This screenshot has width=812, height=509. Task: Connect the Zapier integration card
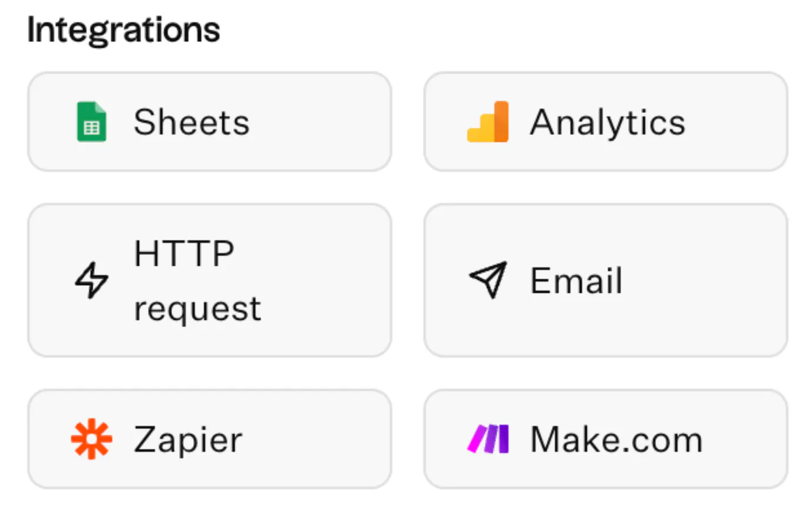[x=209, y=439]
